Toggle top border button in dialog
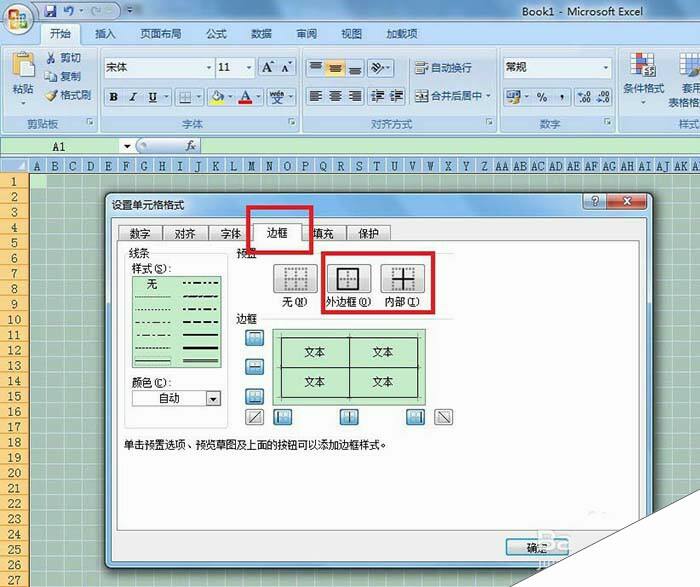Image resolution: width=700 pixels, height=587 pixels. tap(254, 338)
